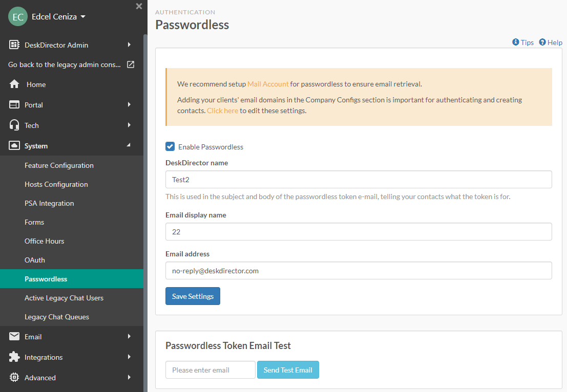Open the Home menu item

pyautogui.click(x=36, y=84)
